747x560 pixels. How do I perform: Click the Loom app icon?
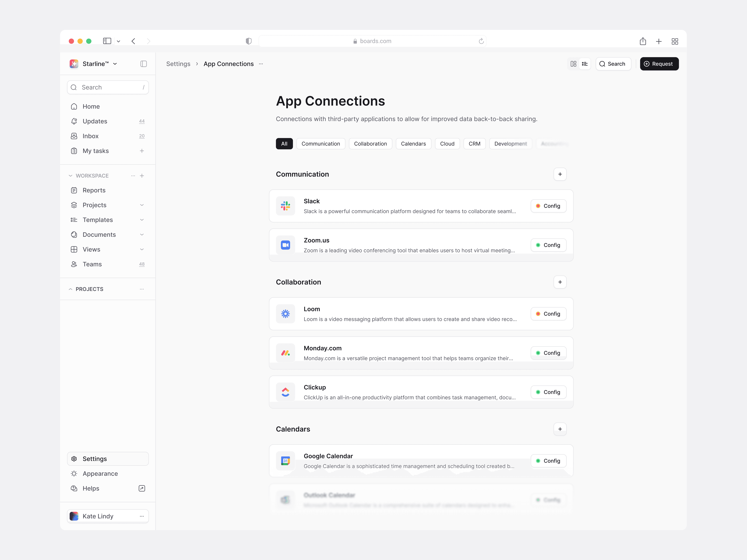pyautogui.click(x=285, y=314)
